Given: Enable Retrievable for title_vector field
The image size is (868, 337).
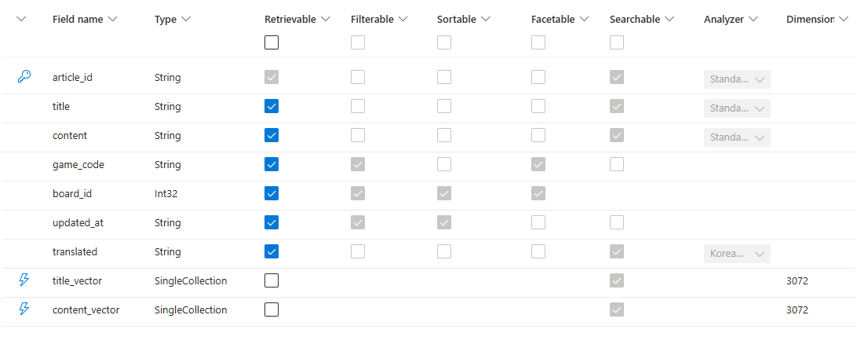Looking at the screenshot, I should point(272,280).
